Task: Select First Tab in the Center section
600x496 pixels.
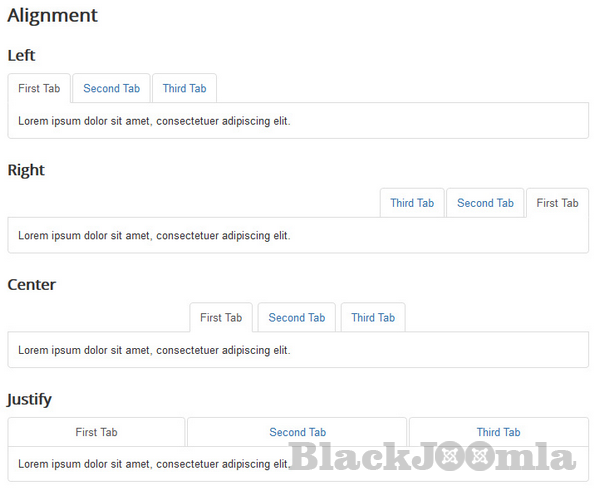Action: coord(221,318)
